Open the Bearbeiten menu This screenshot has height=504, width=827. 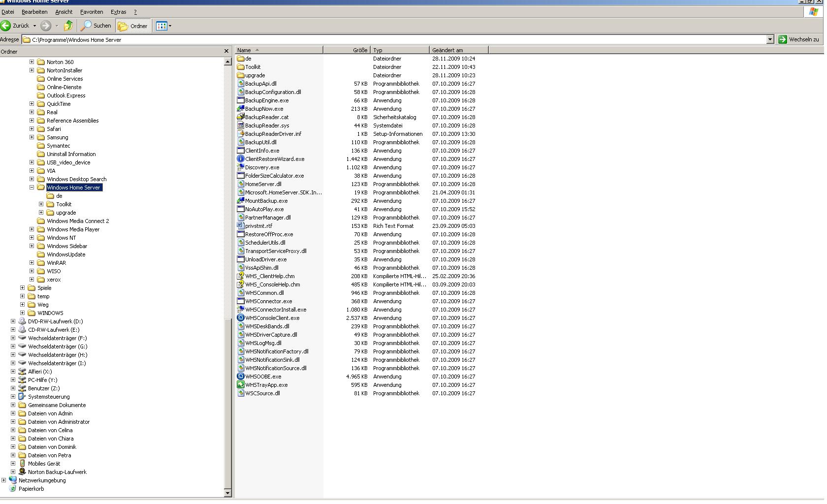coord(34,12)
